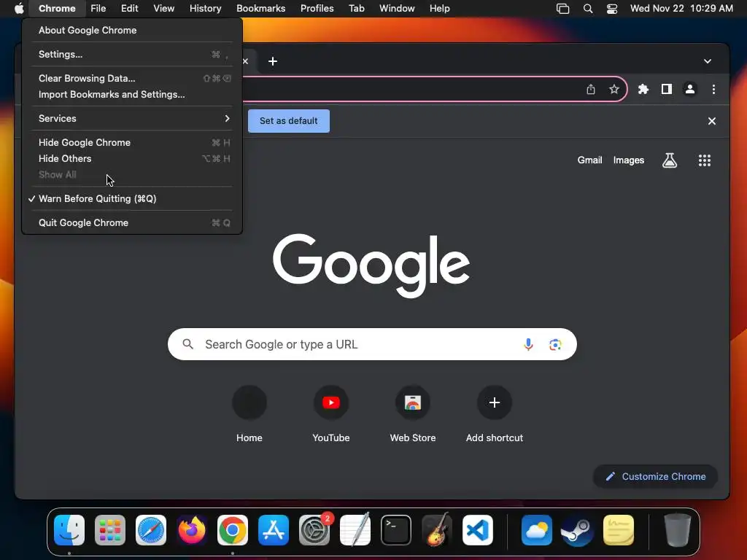Close the current browser tab
Screen dimensions: 747x560
pos(245,61)
